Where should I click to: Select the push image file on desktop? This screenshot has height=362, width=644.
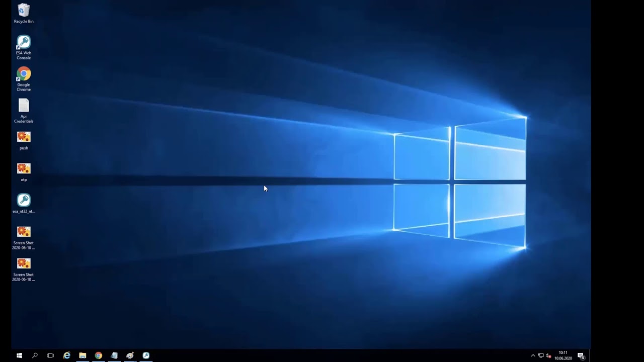(24, 140)
